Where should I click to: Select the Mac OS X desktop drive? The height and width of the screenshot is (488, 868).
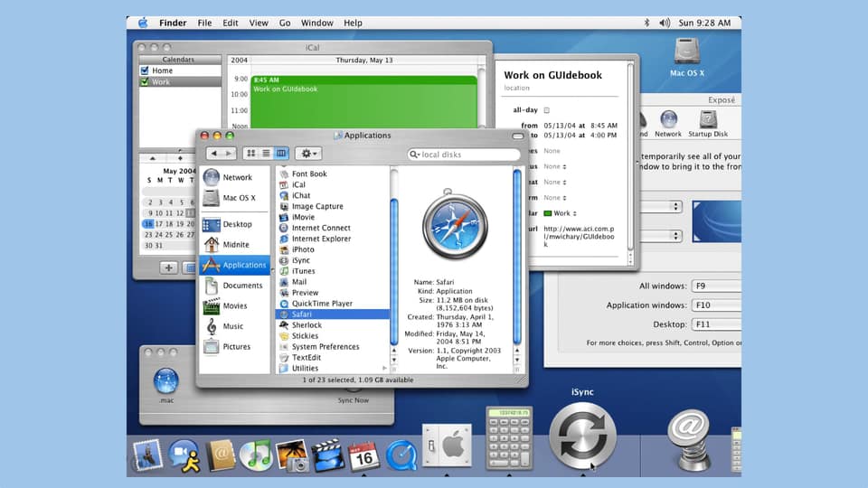point(687,57)
